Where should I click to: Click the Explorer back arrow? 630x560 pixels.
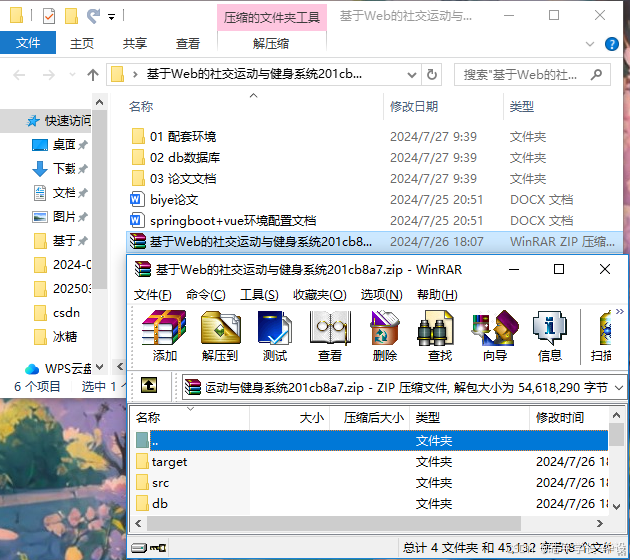tap(19, 75)
